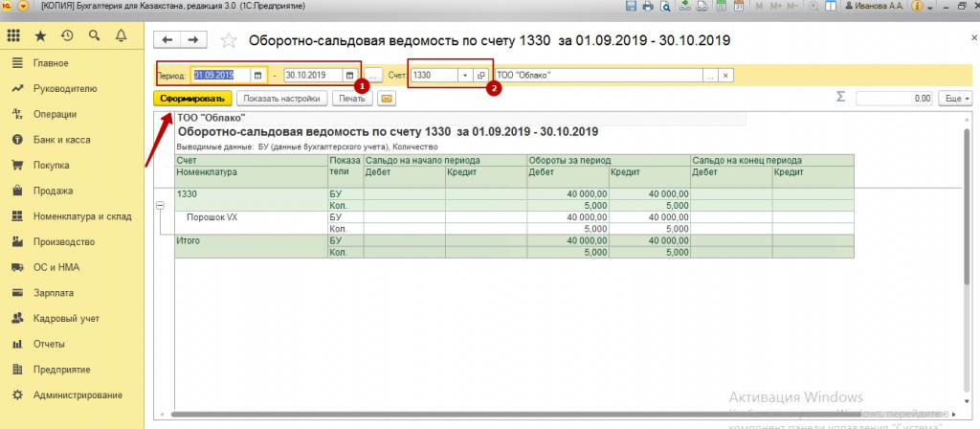Open the History clock icon
The height and width of the screenshot is (429, 980).
pyautogui.click(x=67, y=36)
